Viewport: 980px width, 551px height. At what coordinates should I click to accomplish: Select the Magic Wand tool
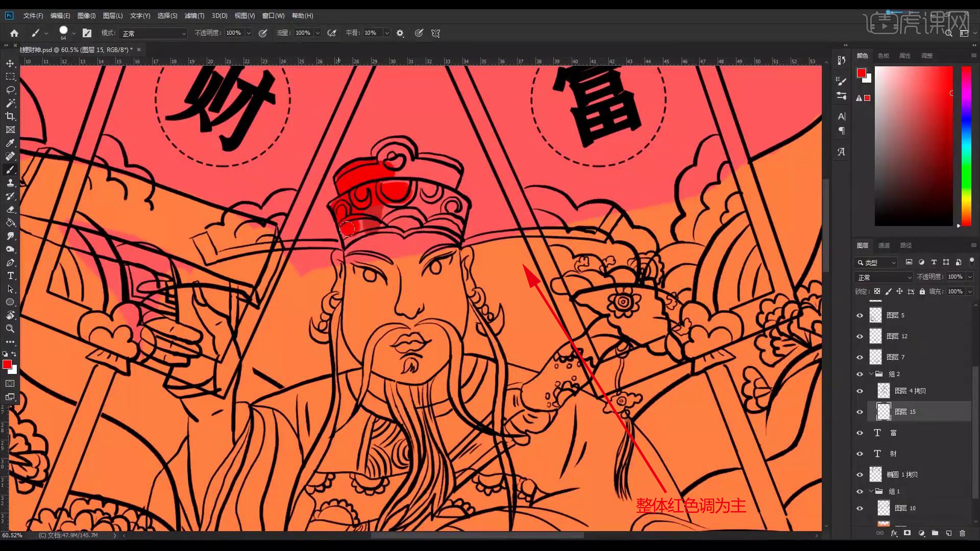pyautogui.click(x=10, y=103)
